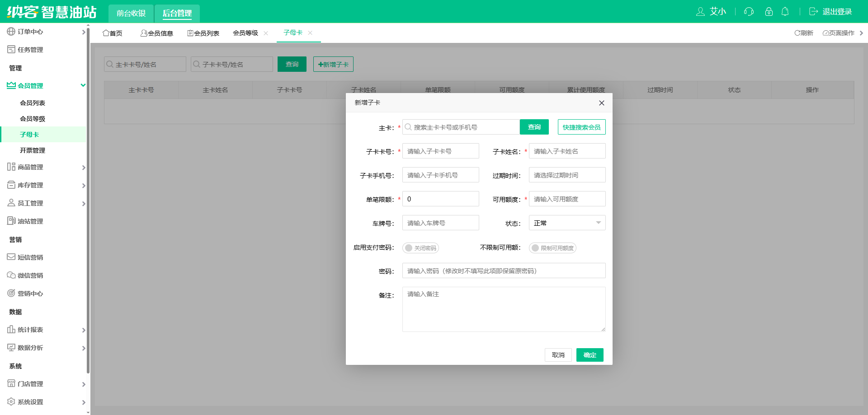Click the 搜索主卡卡号或手机号 field
868x415 pixels.
point(461,127)
